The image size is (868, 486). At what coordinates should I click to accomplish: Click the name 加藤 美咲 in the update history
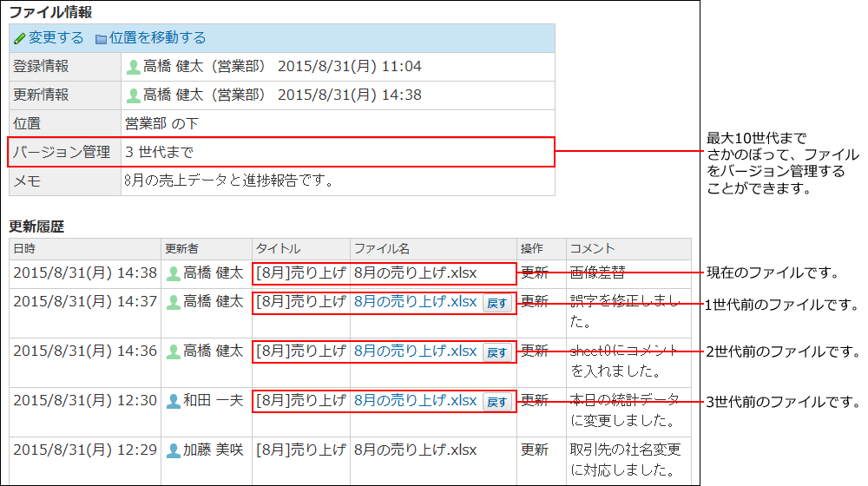click(214, 450)
